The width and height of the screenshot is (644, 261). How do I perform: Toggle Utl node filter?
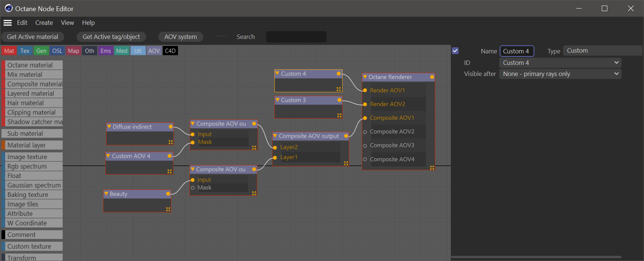pyautogui.click(x=138, y=51)
